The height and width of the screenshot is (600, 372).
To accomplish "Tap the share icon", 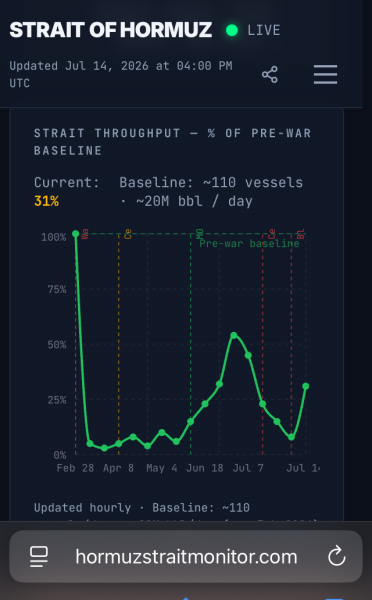I will [270, 74].
